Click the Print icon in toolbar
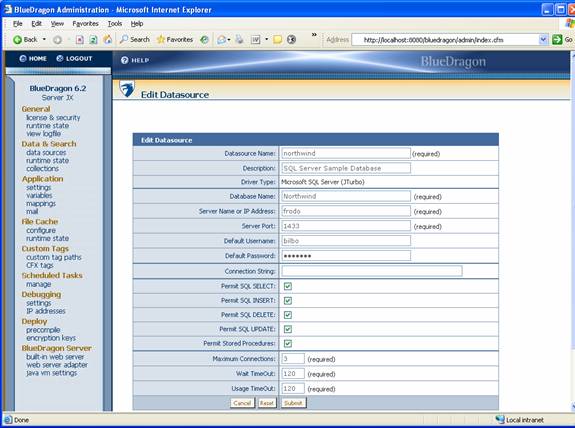The width and height of the screenshot is (575, 428). (x=239, y=39)
